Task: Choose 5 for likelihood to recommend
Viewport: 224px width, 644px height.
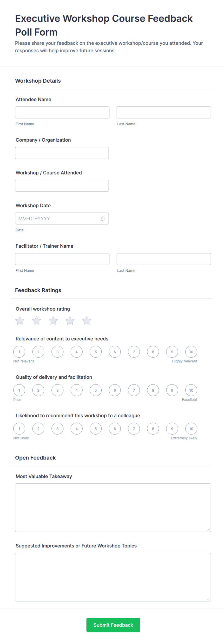Action: pyautogui.click(x=96, y=429)
